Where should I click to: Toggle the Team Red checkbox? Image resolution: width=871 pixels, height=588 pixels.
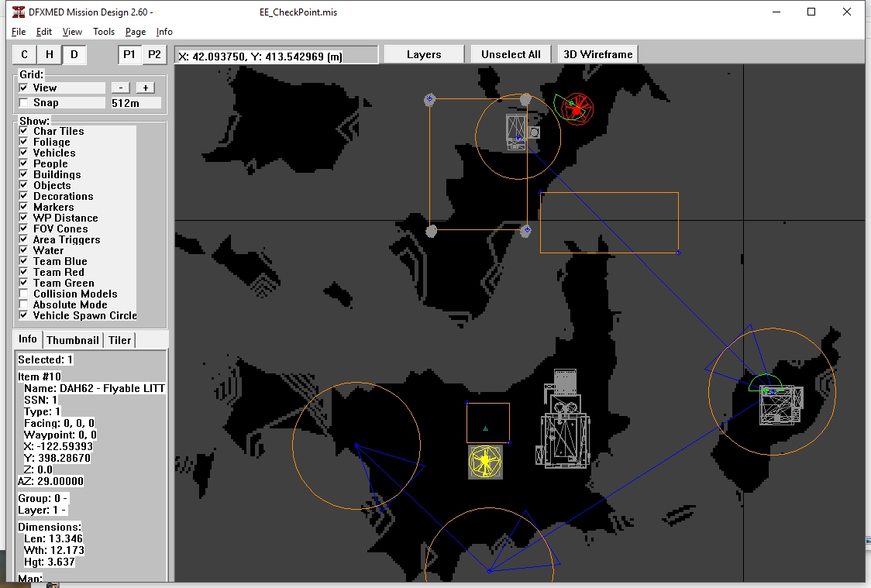coord(23,271)
